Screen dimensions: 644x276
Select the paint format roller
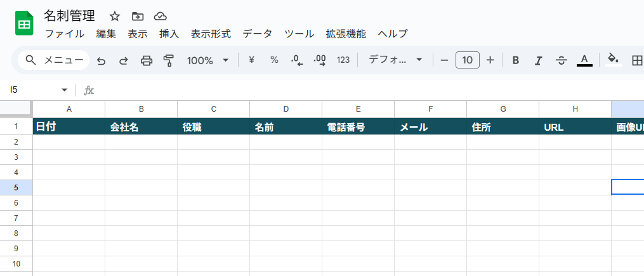(x=168, y=61)
